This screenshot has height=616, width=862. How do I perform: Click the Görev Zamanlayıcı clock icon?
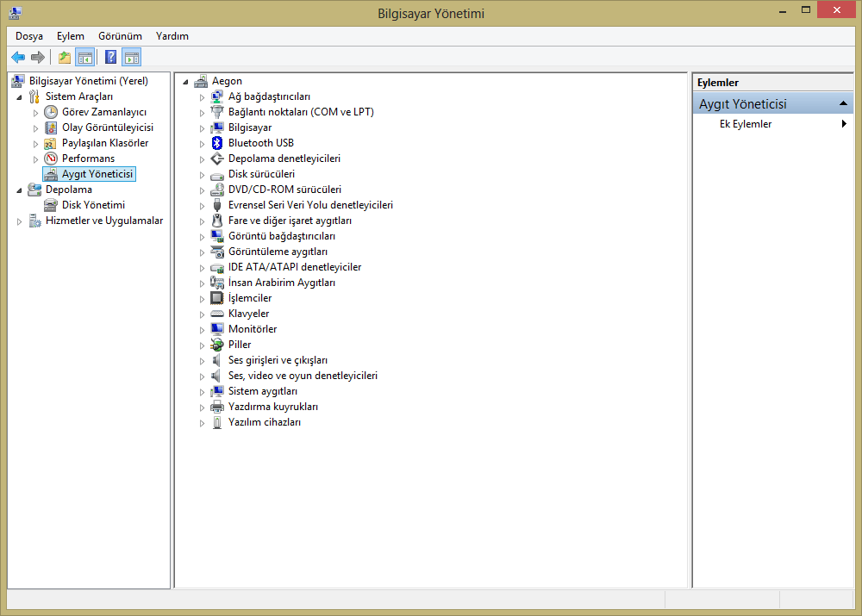(51, 112)
